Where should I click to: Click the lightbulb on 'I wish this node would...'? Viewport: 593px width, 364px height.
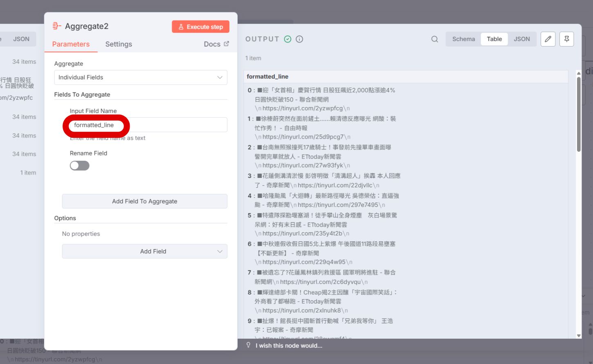[249, 345]
